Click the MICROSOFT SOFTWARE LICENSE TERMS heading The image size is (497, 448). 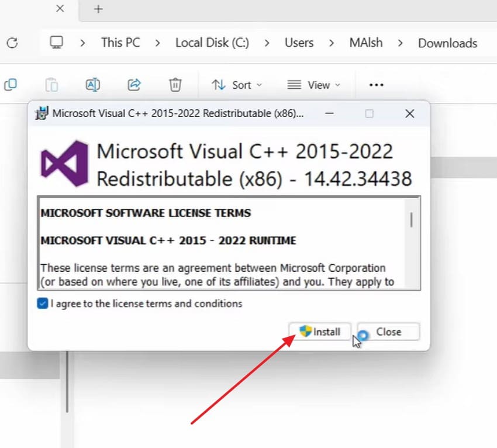[x=146, y=213]
